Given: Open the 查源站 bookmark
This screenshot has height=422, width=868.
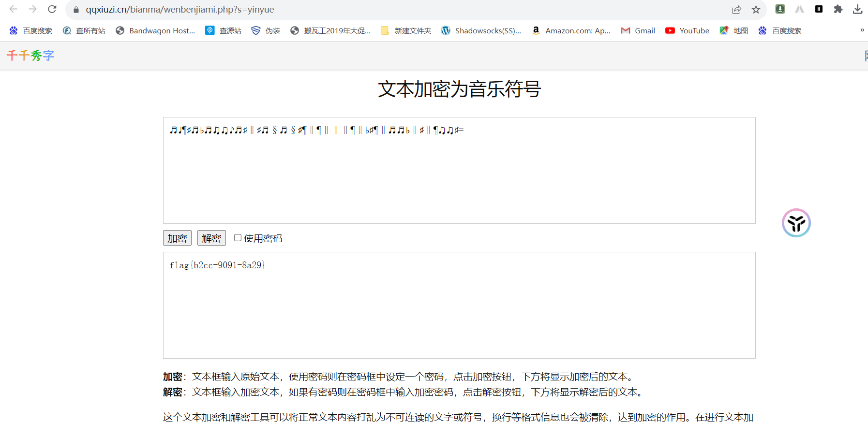Looking at the screenshot, I should coord(223,30).
